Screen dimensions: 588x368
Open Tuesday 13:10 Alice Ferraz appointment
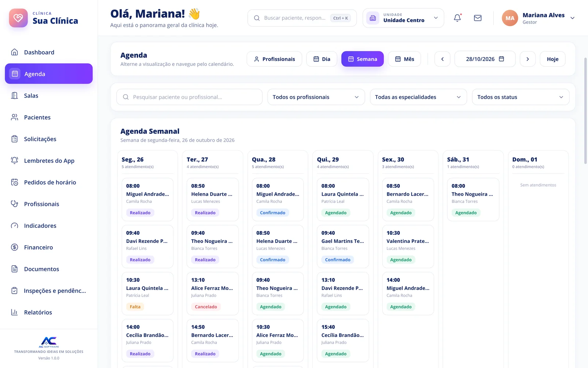coord(212,293)
